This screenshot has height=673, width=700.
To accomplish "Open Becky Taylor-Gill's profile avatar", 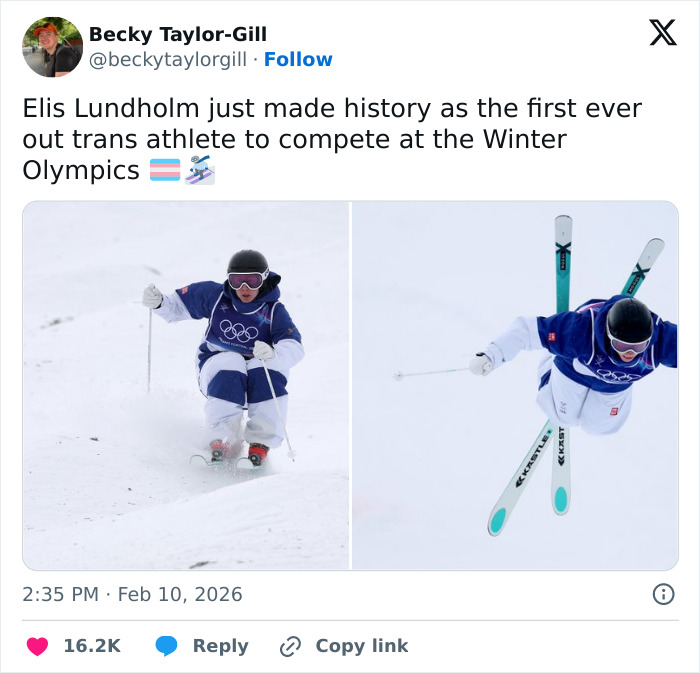I will point(52,47).
